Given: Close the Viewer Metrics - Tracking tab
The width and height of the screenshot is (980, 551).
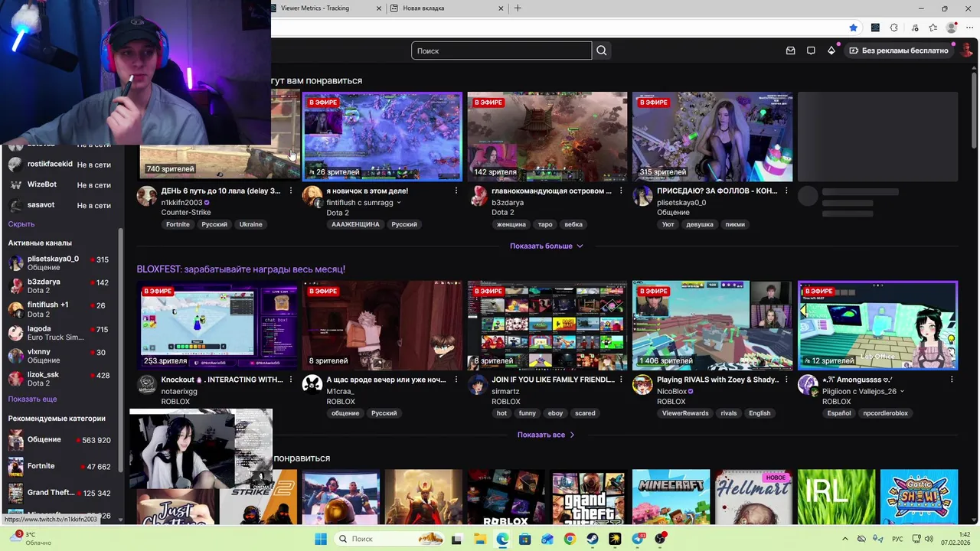Looking at the screenshot, I should [379, 8].
